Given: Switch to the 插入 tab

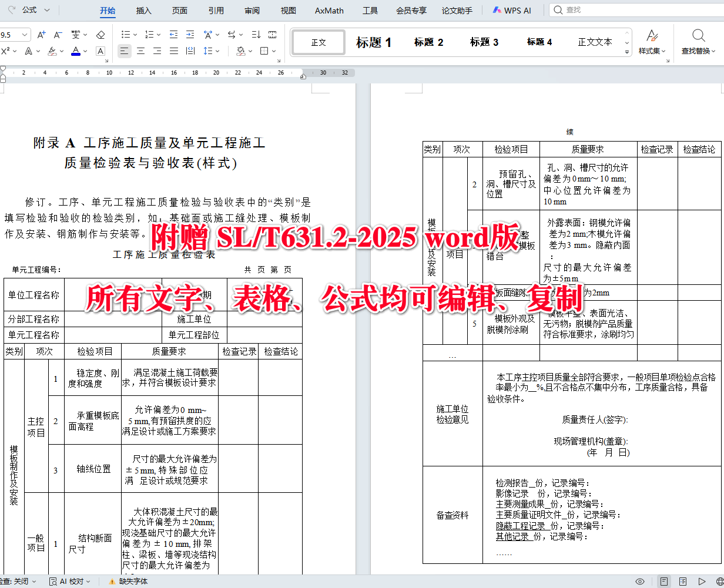Looking at the screenshot, I should 144,11.
